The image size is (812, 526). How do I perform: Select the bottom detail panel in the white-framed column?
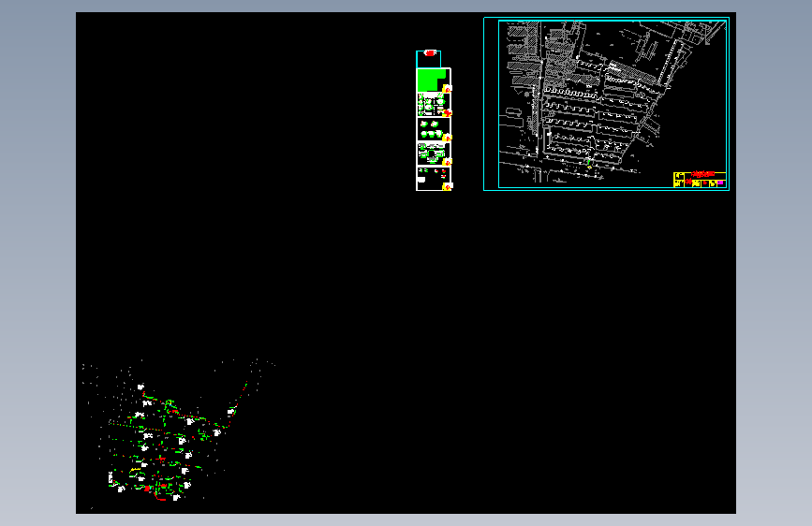[x=434, y=178]
